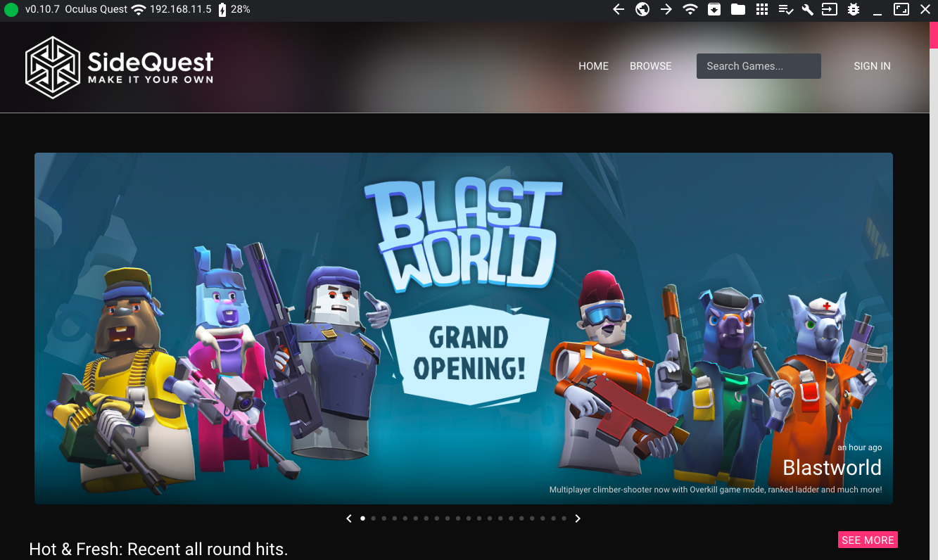
Task: Open the web browser globe icon
Action: click(x=642, y=9)
